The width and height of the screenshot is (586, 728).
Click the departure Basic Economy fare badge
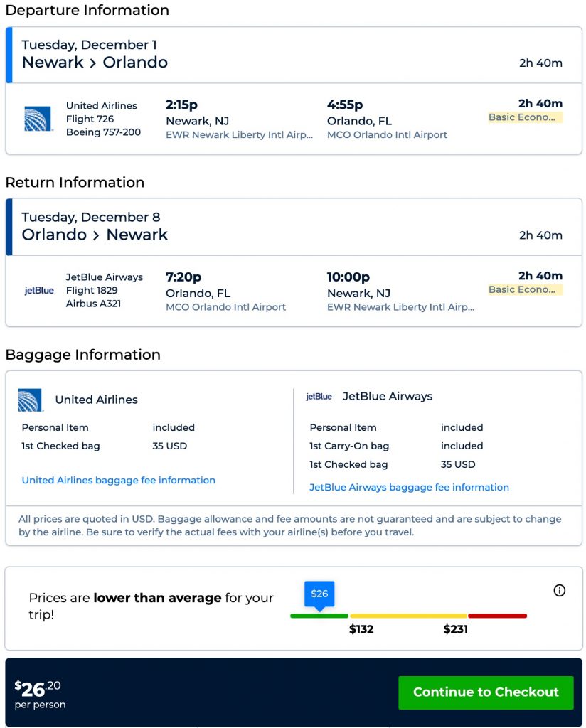pos(525,117)
